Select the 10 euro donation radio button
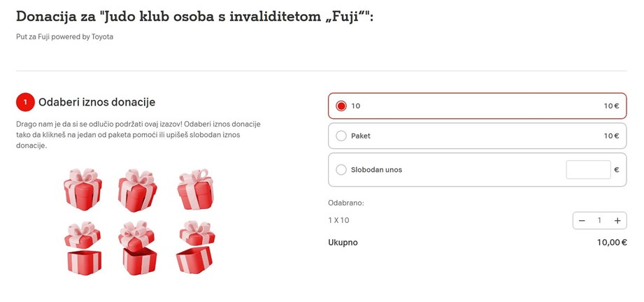Viewport: 644px width, 302px height. [341, 106]
